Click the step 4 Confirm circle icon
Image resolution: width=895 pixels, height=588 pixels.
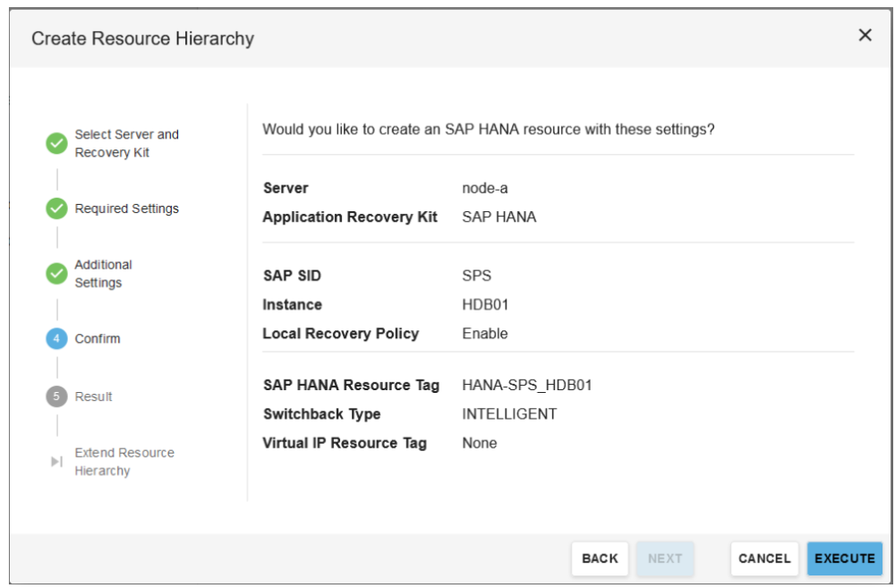(x=56, y=338)
